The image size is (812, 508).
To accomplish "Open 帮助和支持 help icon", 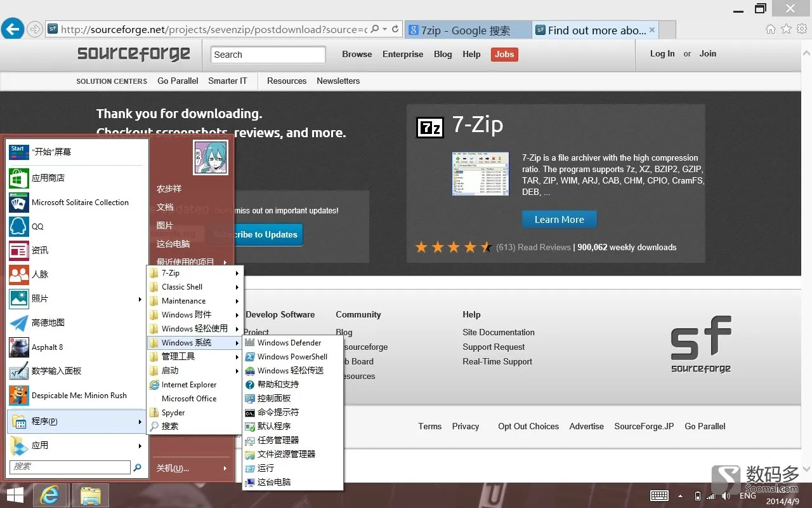I will pyautogui.click(x=250, y=385).
